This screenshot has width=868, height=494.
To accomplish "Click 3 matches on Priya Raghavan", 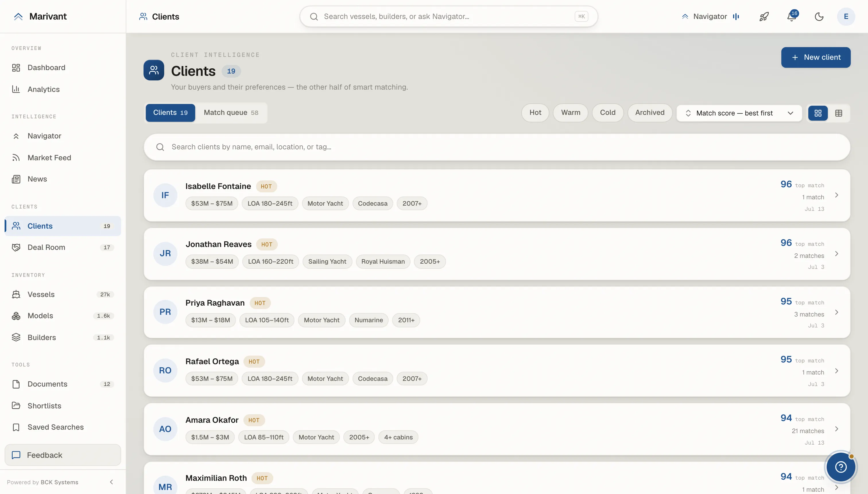I will click(x=809, y=314).
